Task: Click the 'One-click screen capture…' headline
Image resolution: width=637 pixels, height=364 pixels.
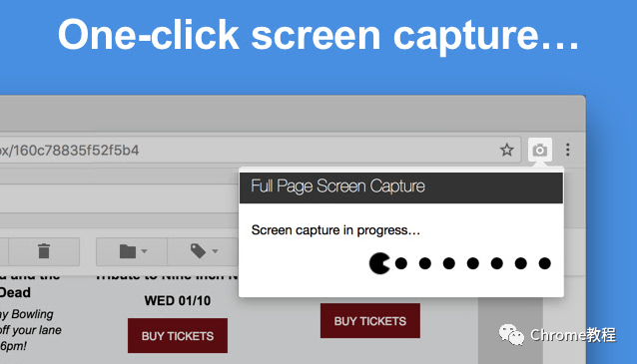Action: coord(318,36)
